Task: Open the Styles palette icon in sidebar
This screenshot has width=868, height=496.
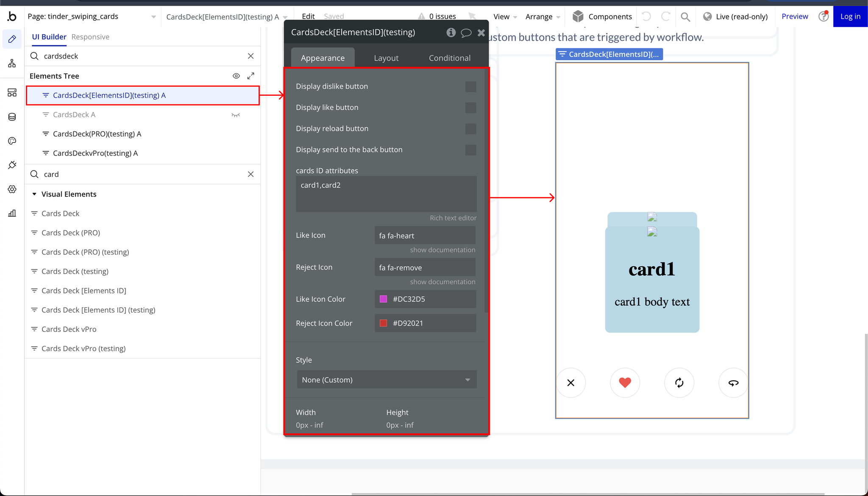Action: click(x=12, y=141)
